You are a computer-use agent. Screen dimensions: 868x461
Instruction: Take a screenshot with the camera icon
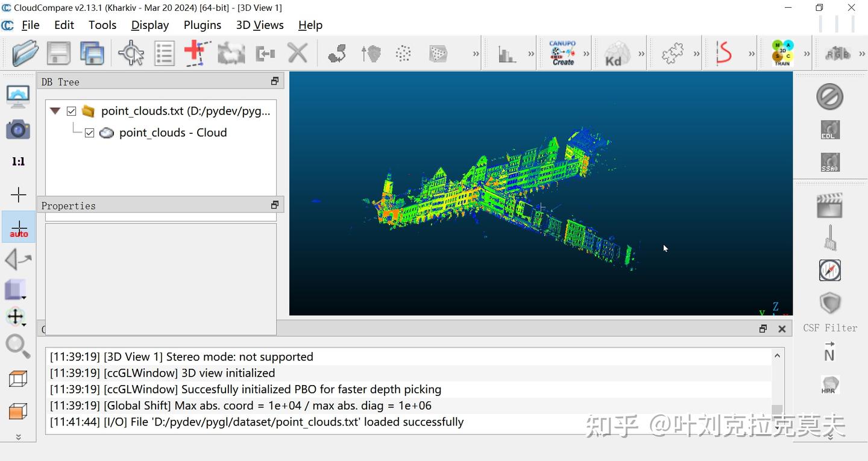18,129
